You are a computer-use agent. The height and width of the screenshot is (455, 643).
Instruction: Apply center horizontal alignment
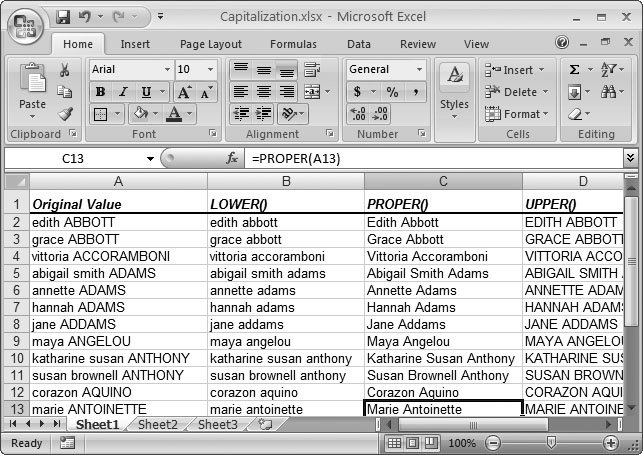coord(264,92)
